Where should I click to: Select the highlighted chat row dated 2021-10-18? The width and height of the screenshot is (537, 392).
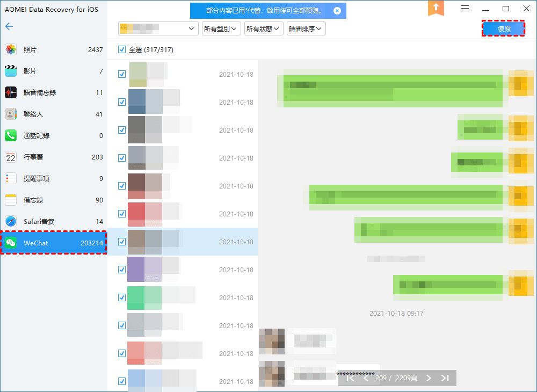click(183, 242)
